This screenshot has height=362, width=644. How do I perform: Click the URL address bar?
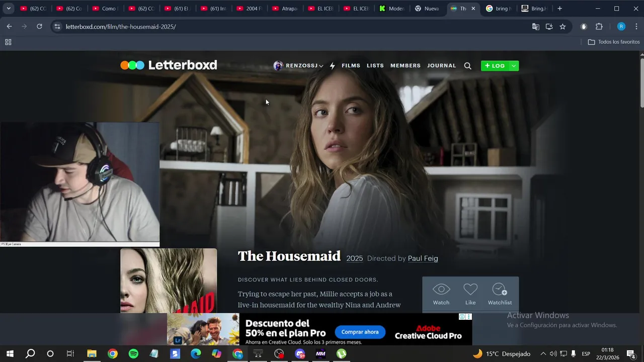tap(292, 27)
